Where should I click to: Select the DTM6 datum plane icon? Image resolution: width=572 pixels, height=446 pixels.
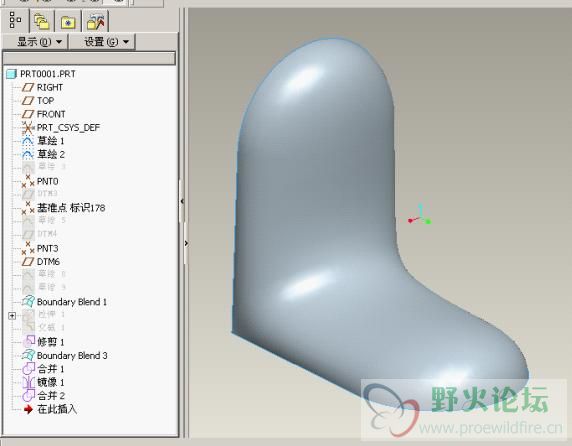click(28, 262)
